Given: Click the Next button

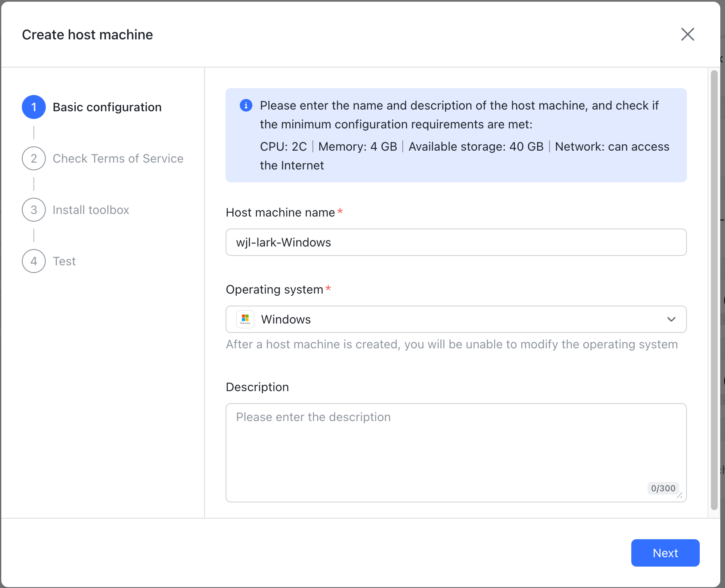Looking at the screenshot, I should pyautogui.click(x=665, y=553).
